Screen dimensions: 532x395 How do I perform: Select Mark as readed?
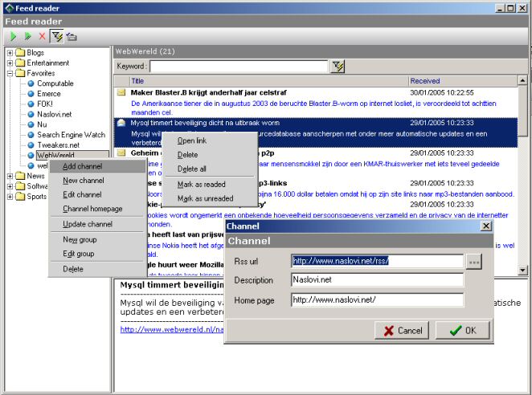209,185
